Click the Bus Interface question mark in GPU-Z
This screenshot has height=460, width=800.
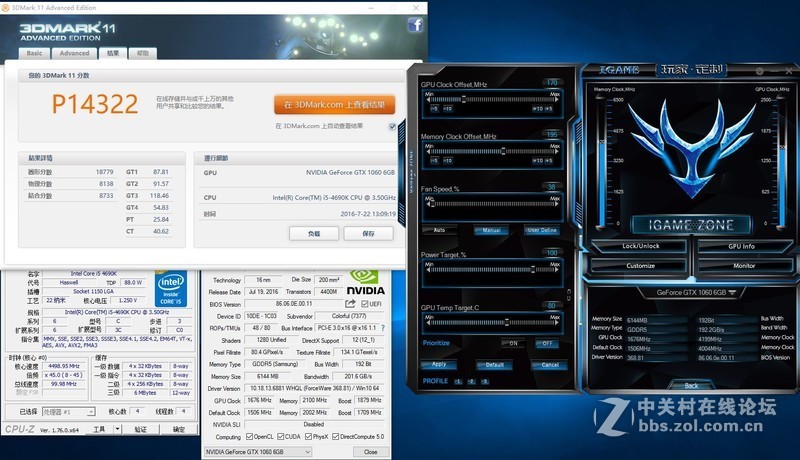(383, 328)
